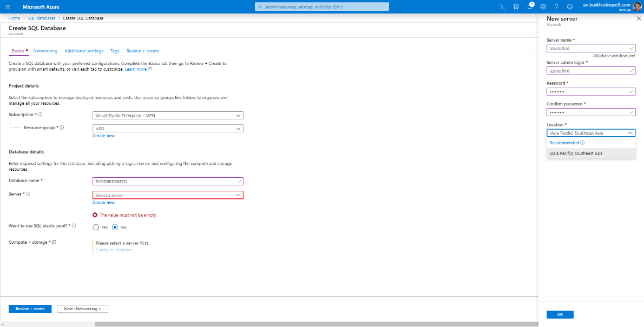The height and width of the screenshot is (327, 644).
Task: Switch to the Basics tab
Action: (18, 51)
